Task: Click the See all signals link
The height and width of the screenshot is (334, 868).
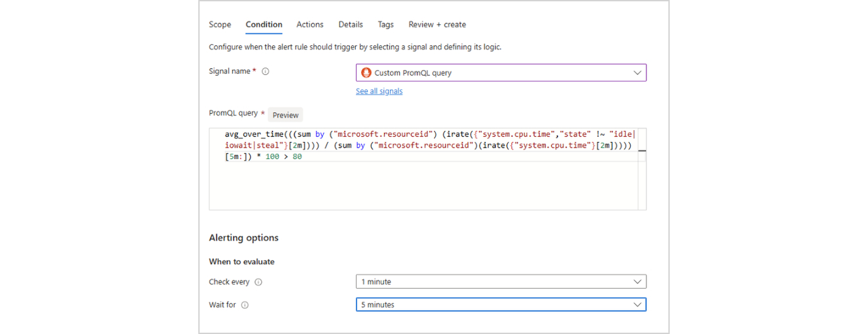Action: point(379,91)
